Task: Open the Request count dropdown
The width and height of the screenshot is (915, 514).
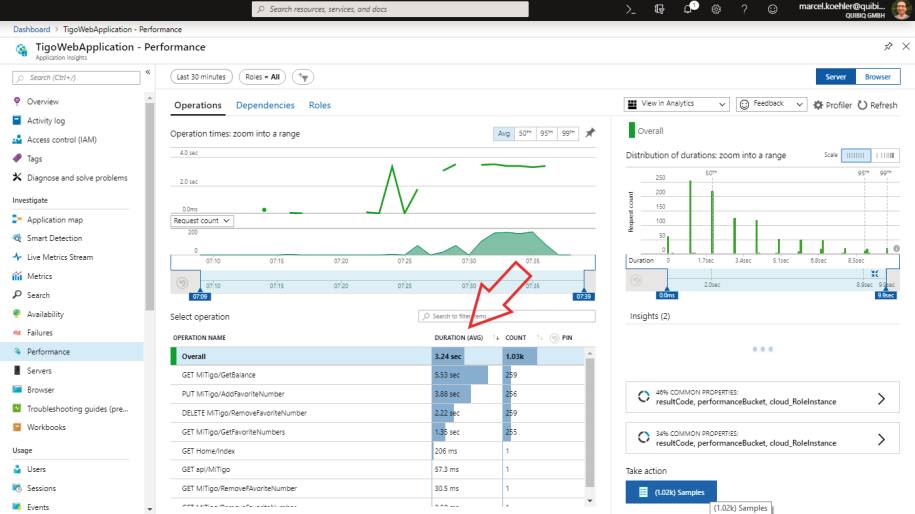Action: click(202, 221)
